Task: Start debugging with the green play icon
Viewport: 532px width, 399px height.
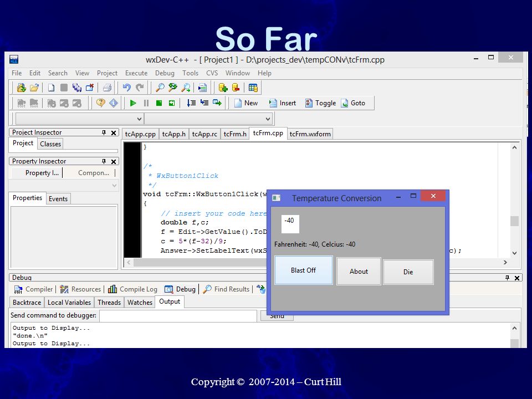Action: pos(133,103)
